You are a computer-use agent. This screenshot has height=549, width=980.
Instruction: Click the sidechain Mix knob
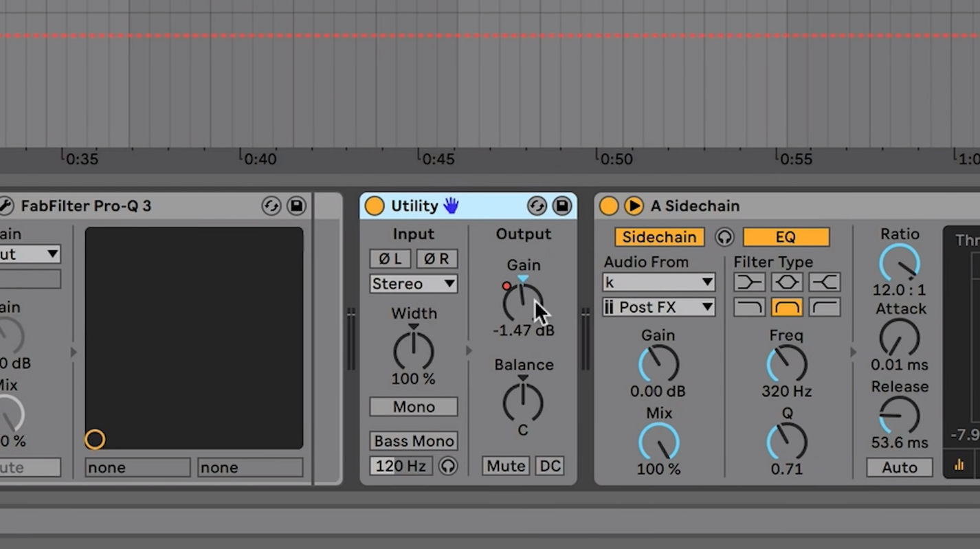(x=658, y=442)
